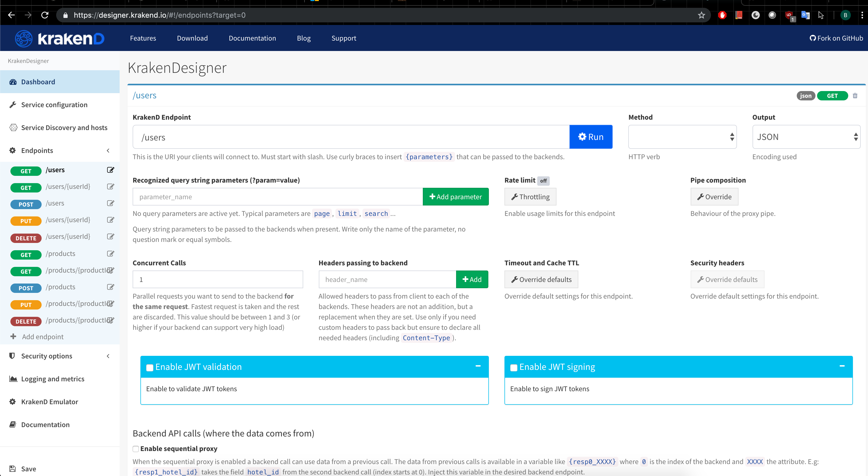Click Security headers Override defaults button
Viewport: 868px width, 476px height.
(727, 279)
